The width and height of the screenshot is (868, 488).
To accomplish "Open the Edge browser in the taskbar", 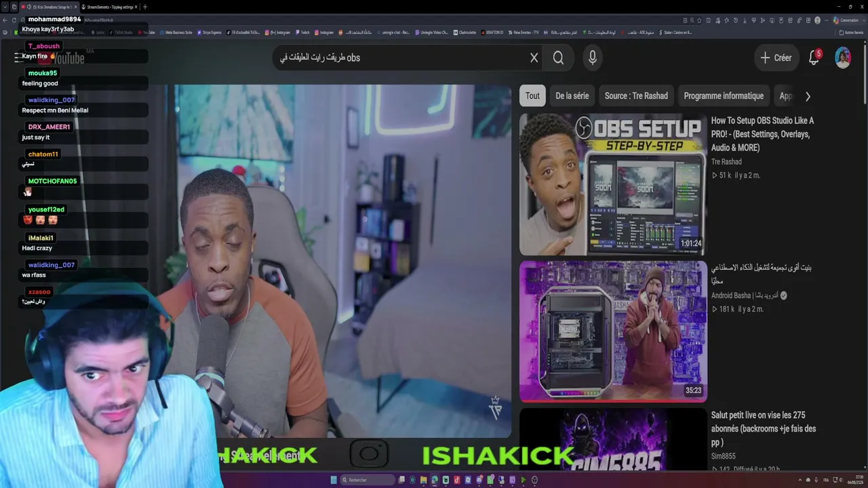I will coord(435,480).
